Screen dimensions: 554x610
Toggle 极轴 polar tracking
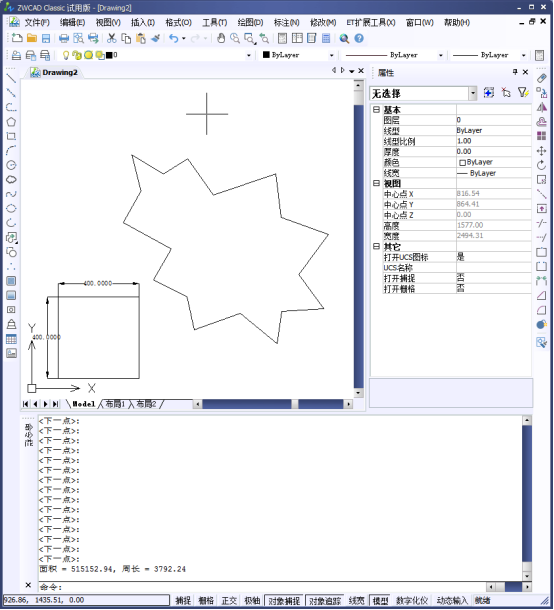click(x=252, y=600)
